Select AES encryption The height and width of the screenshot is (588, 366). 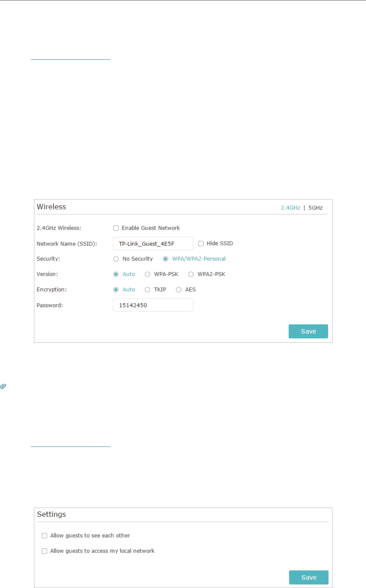pos(178,289)
